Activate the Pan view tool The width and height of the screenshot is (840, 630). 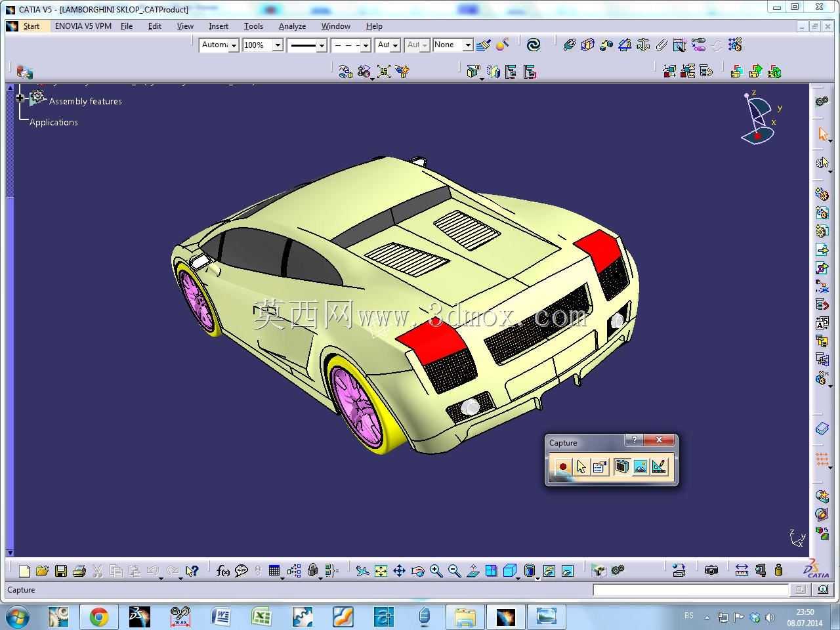pyautogui.click(x=399, y=571)
